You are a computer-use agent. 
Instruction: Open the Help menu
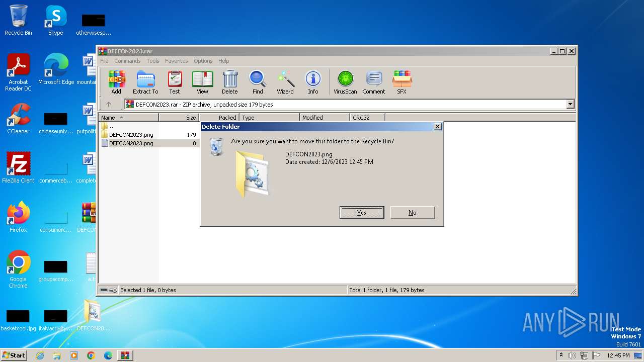pos(224,61)
